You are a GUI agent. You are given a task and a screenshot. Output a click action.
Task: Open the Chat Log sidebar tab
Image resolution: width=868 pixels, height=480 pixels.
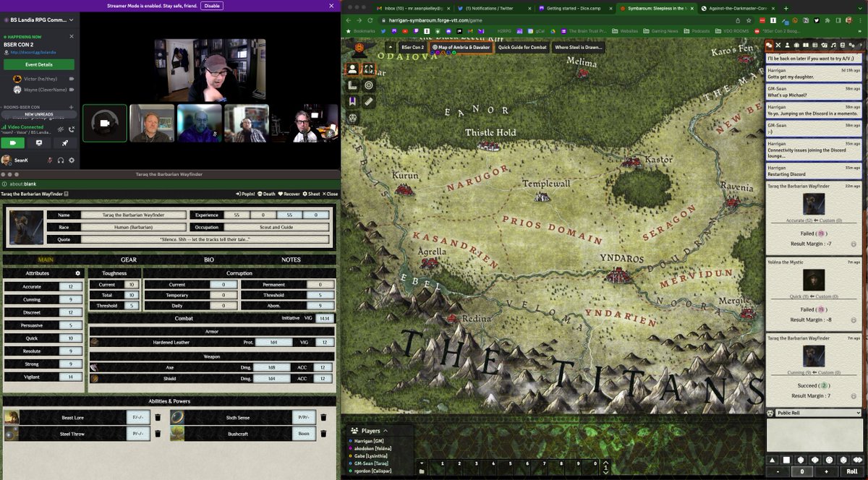click(769, 45)
